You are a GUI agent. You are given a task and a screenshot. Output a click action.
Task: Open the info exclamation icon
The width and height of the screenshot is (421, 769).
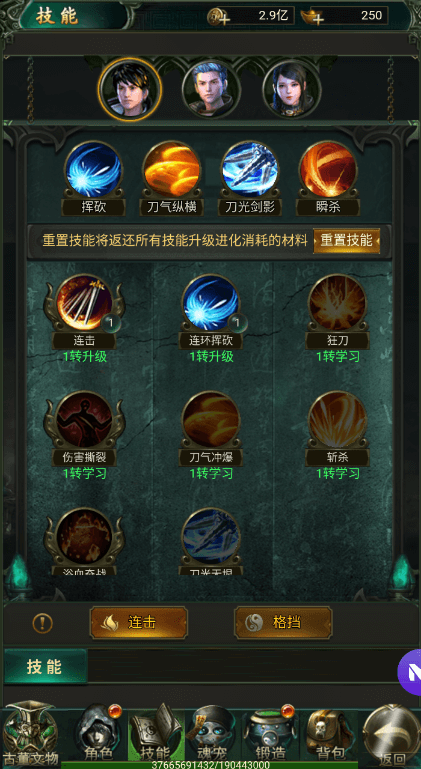coord(43,623)
